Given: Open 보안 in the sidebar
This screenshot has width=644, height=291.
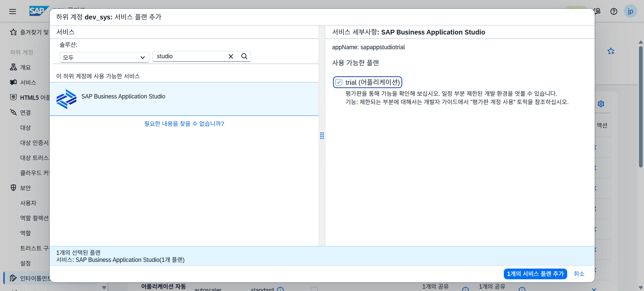Looking at the screenshot, I should tap(25, 188).
